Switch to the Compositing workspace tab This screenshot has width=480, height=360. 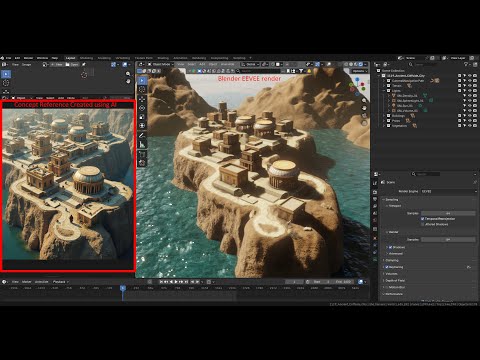coord(219,58)
